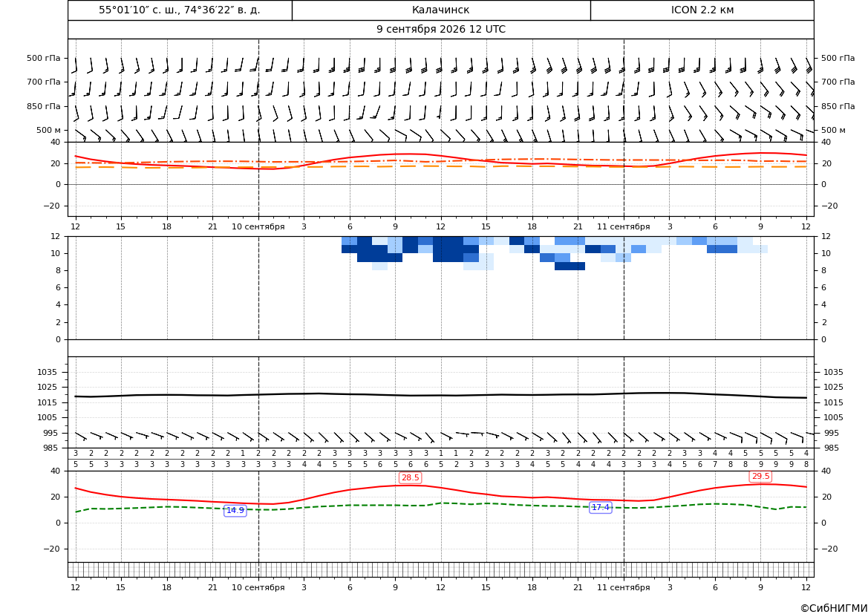The image size is (868, 614).
Task: Click the 500 гПа left axis label
Action: click(x=44, y=58)
